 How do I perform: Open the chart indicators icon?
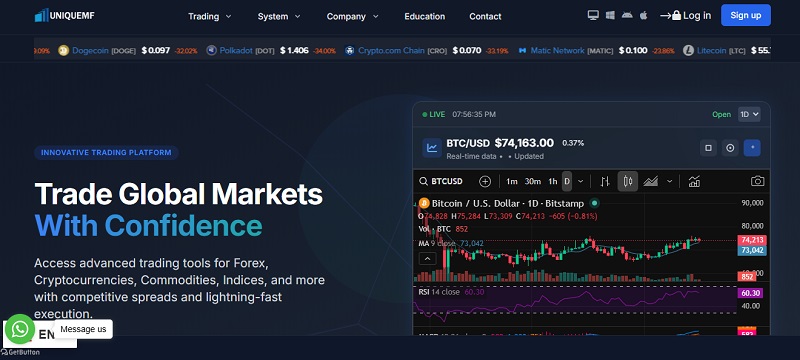click(x=694, y=182)
